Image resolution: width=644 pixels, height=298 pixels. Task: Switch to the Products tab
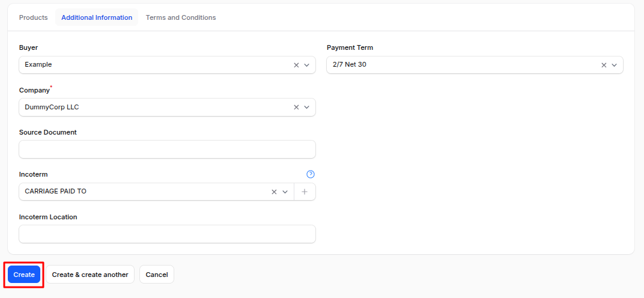pos(34,17)
